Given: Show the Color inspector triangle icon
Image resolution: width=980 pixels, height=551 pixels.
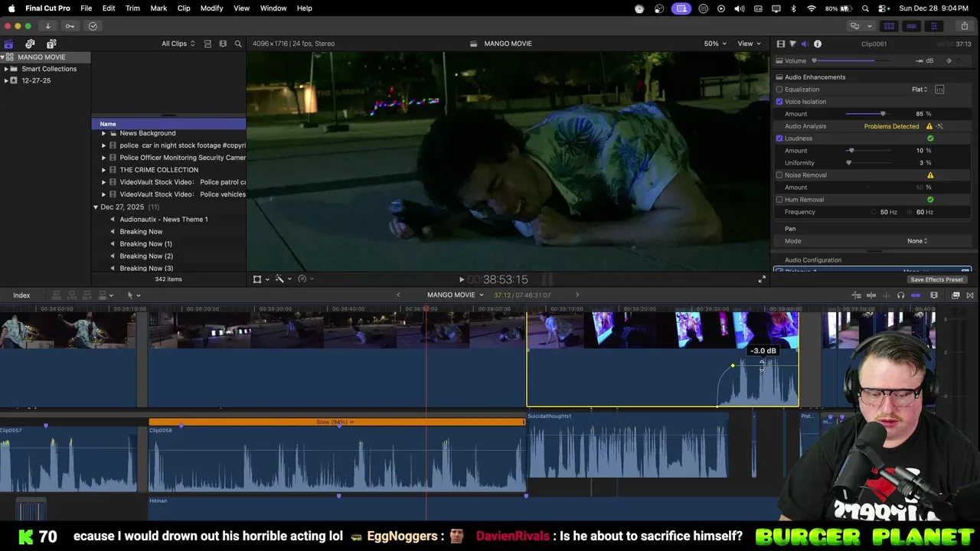Looking at the screenshot, I should pyautogui.click(x=792, y=44).
